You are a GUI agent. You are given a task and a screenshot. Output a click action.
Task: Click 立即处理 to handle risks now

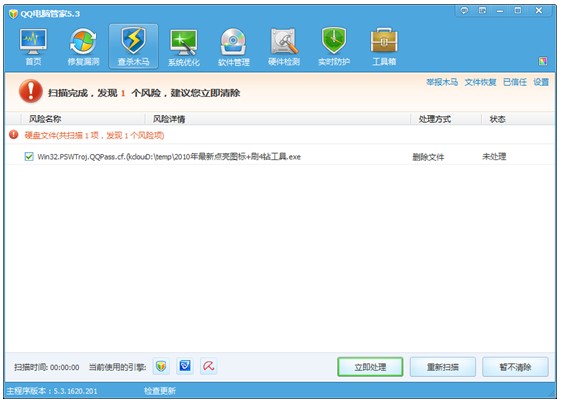tap(370, 367)
